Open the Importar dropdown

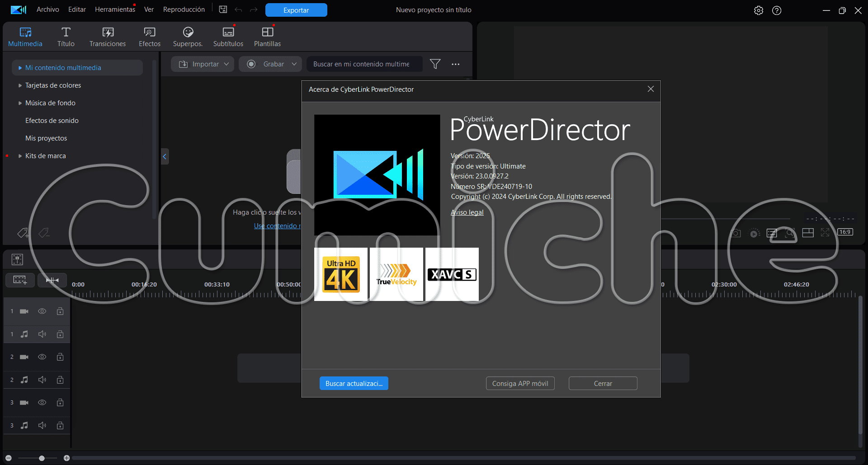pos(203,64)
